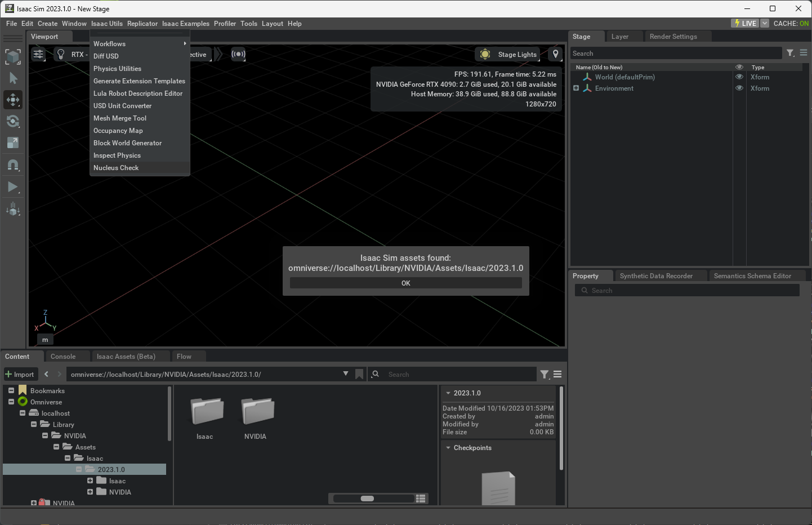The image size is (812, 525).
Task: Collapse the 2023.1.0 details section
Action: 448,393
